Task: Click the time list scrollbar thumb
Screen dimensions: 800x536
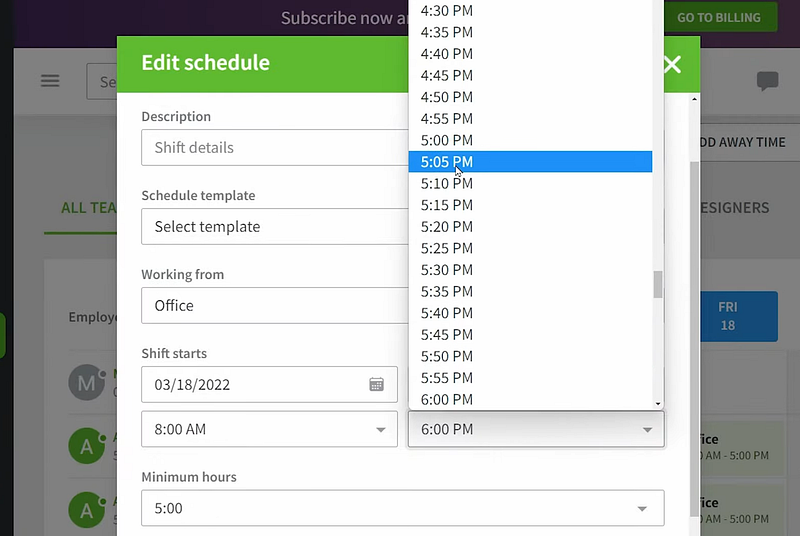Action: pyautogui.click(x=658, y=285)
